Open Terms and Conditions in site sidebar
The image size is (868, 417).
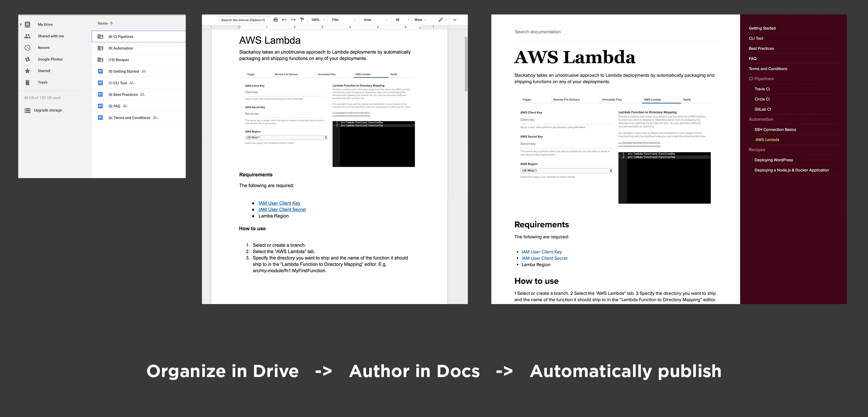coord(768,69)
